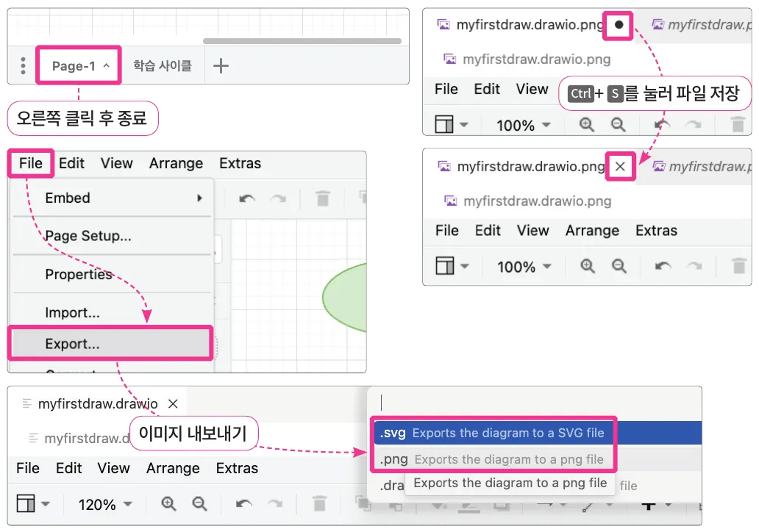Viewport: 759px width, 532px height.
Task: Click the unsaved dot on myfirstdraw.drawio.png tab
Action: coord(619,25)
